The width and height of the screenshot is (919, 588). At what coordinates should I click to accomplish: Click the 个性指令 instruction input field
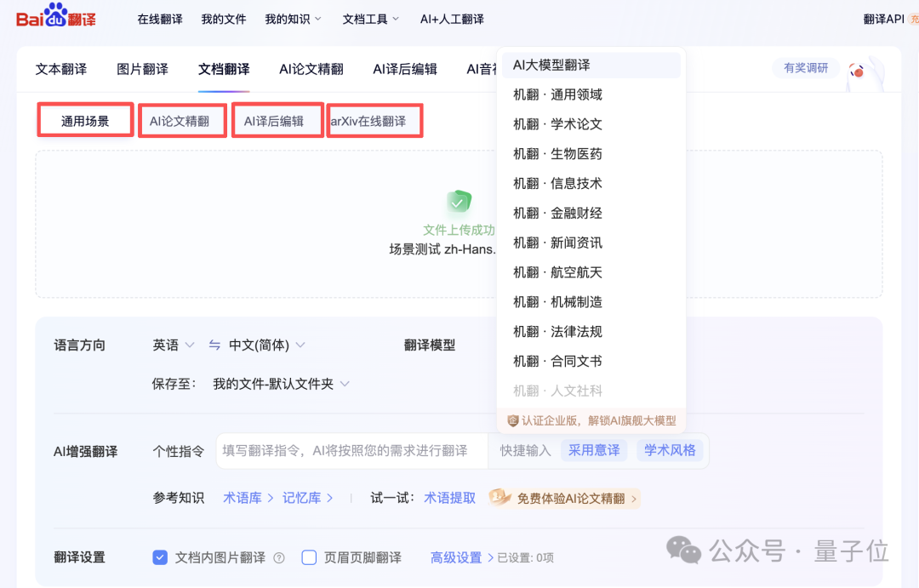coord(340,450)
